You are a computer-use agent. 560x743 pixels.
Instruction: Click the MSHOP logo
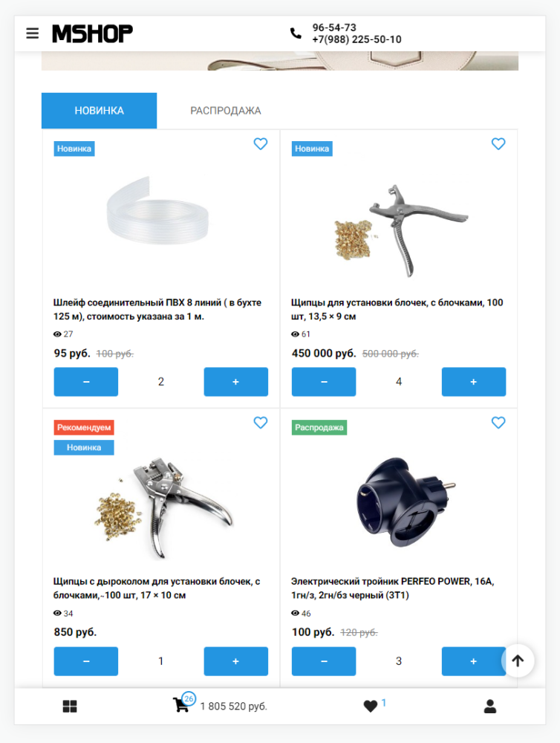click(x=92, y=33)
